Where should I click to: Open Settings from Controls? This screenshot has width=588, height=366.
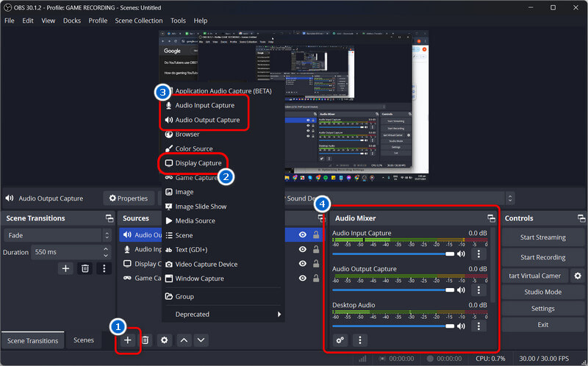coord(542,309)
